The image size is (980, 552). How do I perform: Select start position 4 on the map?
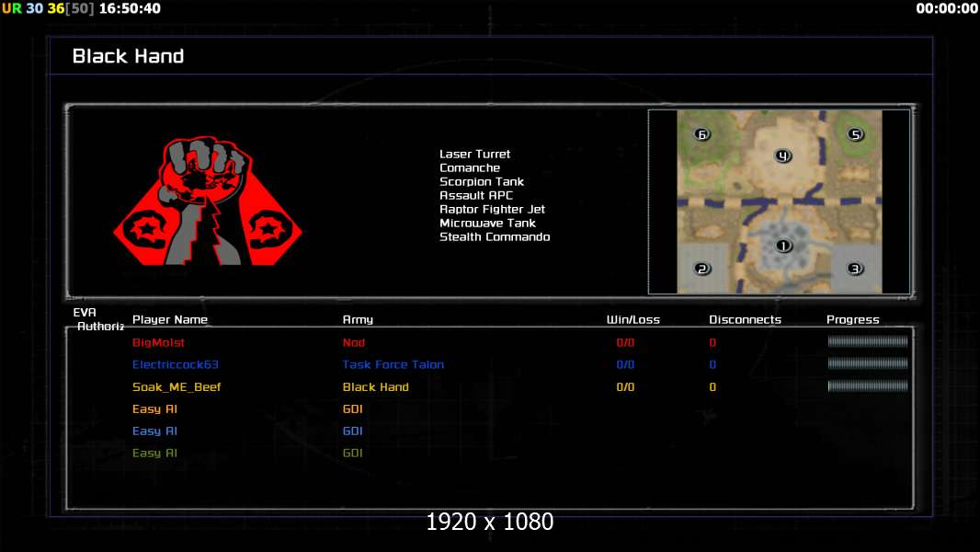click(x=782, y=155)
